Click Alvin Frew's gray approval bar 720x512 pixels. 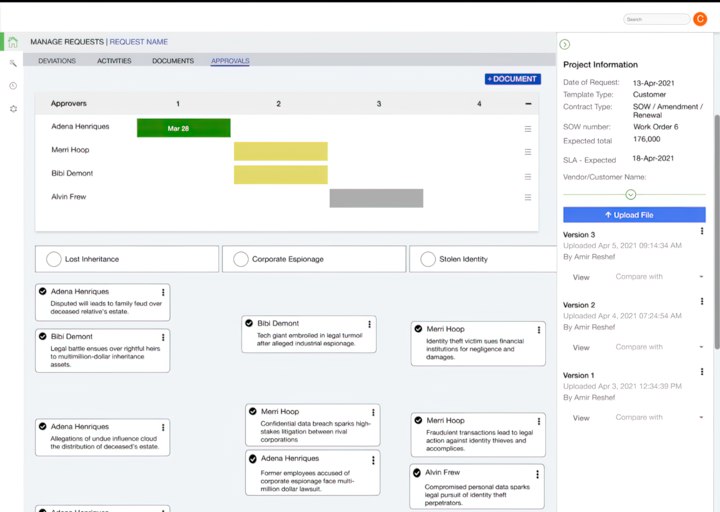click(x=376, y=198)
